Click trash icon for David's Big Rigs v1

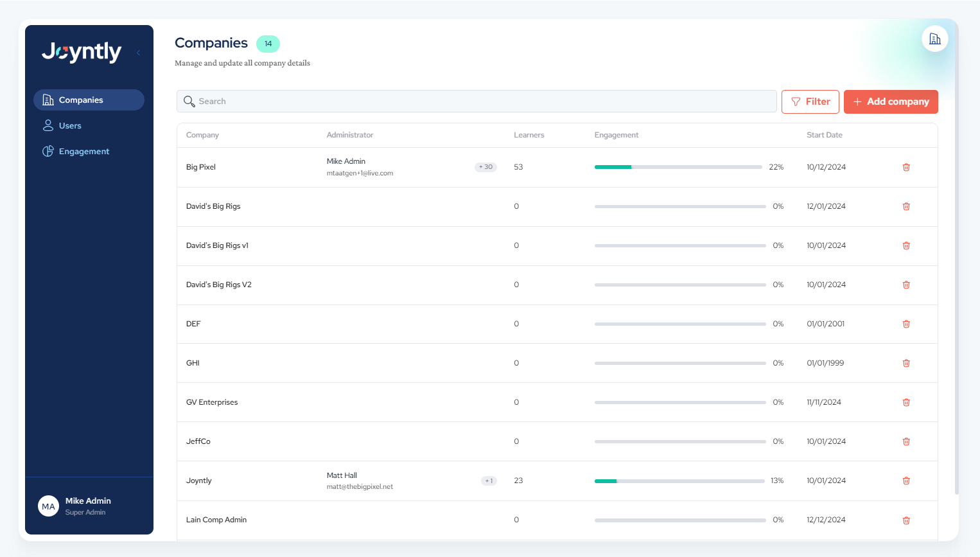tap(906, 245)
